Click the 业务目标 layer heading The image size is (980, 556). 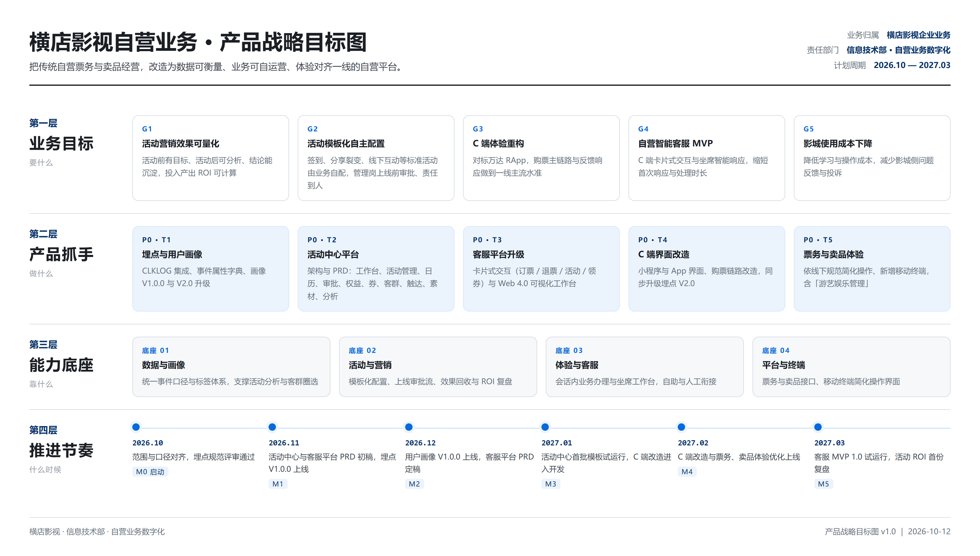point(62,144)
